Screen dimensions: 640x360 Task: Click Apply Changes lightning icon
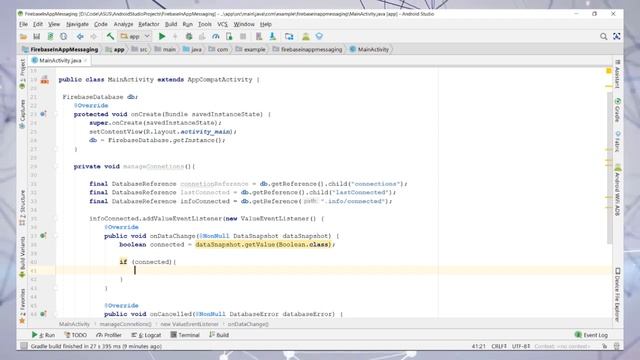[175, 36]
